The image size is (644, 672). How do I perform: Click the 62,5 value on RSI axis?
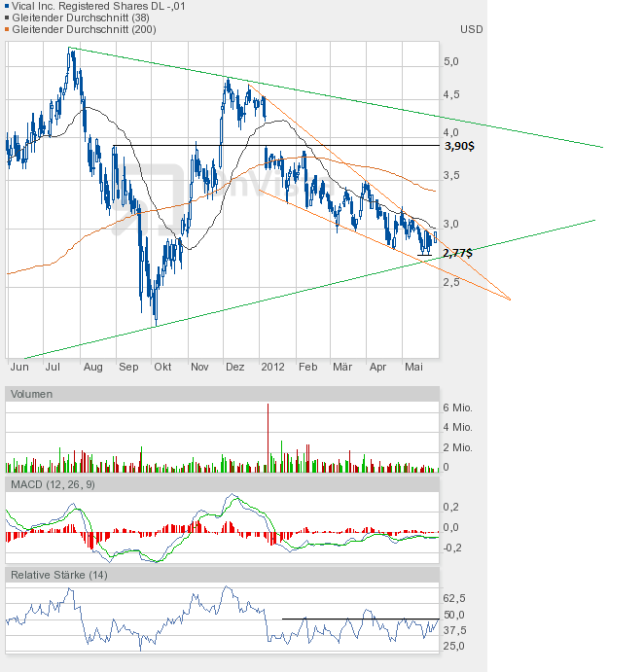pyautogui.click(x=454, y=598)
